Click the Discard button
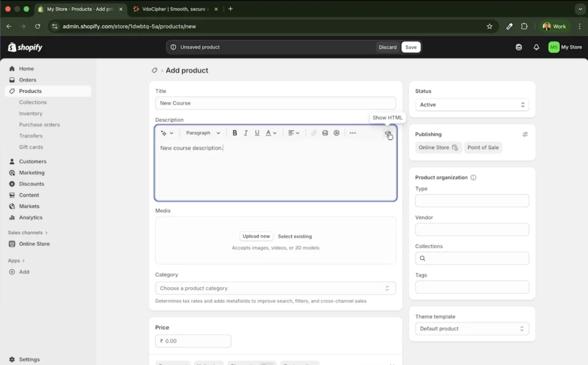This screenshot has width=588, height=365. (x=388, y=47)
